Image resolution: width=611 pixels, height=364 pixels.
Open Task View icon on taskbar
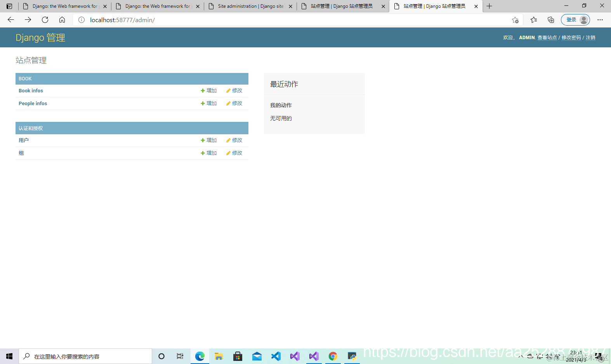click(x=180, y=356)
